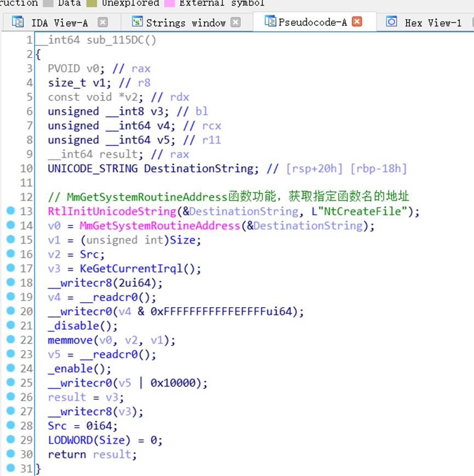This screenshot has height=476, width=474.
Task: Toggle breakpoint dot on line 20
Action: click(10, 310)
